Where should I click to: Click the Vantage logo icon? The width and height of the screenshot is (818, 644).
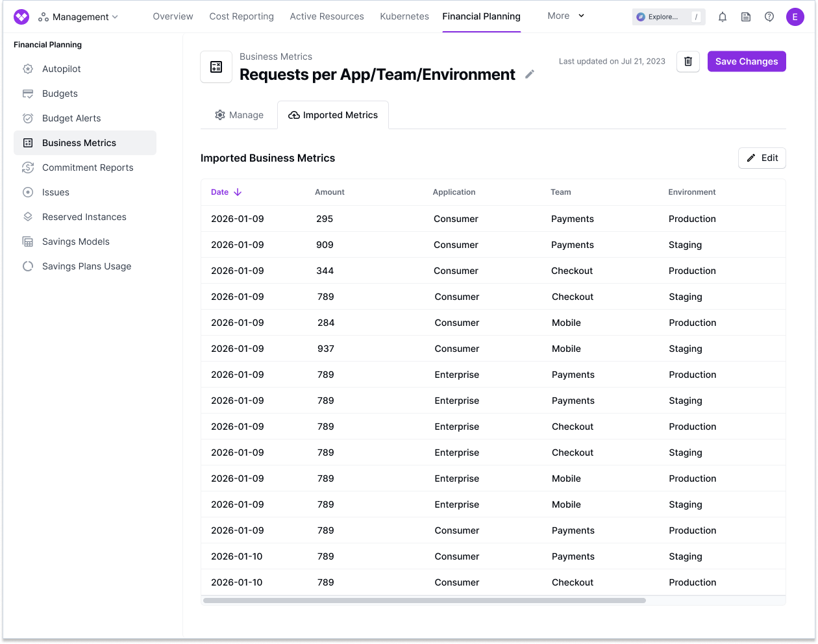click(21, 17)
